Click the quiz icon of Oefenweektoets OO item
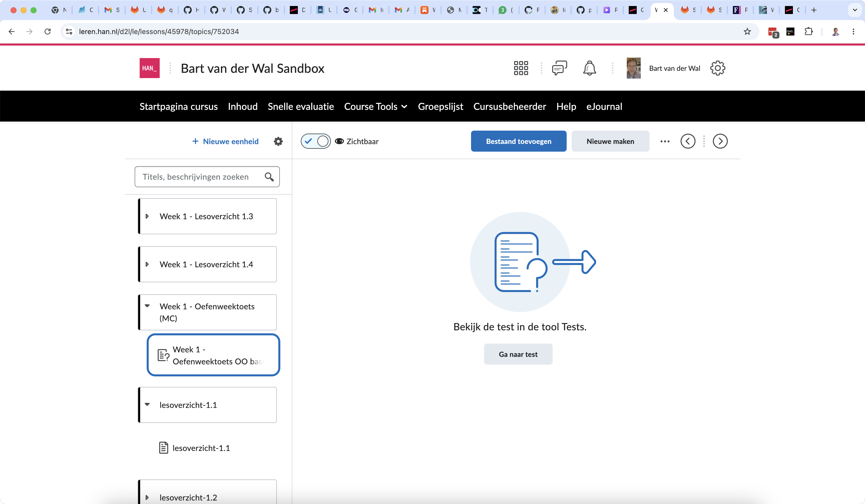 click(x=163, y=355)
